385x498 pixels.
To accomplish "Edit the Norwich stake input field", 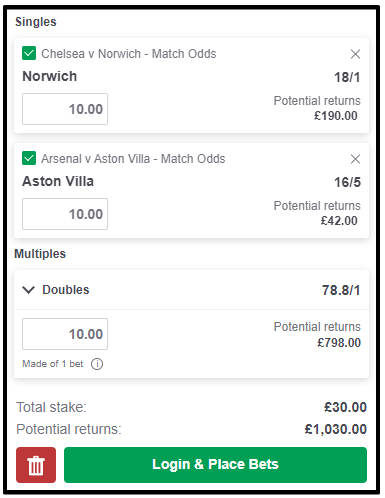I will (65, 109).
